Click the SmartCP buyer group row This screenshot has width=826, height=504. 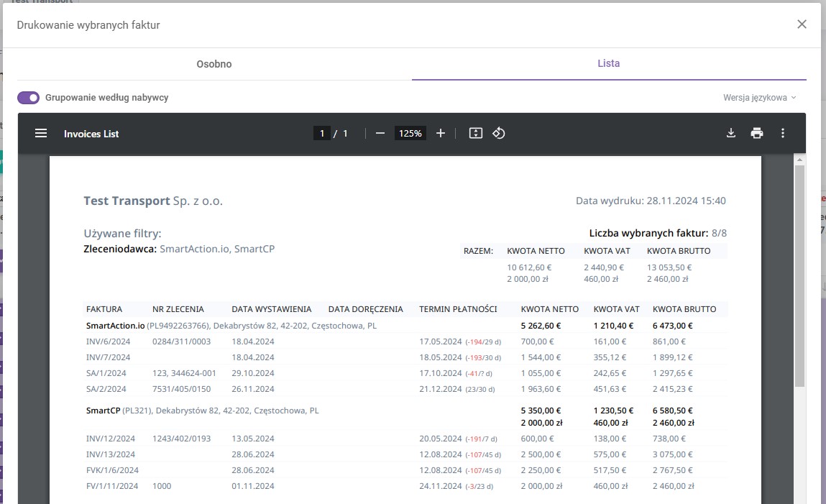pos(405,416)
